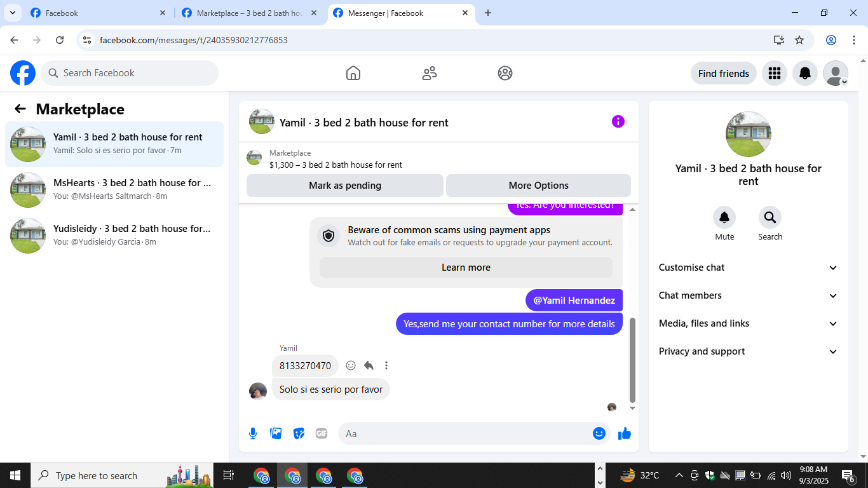The width and height of the screenshot is (868, 488).
Task: Click the back arrow beside Marketplace
Action: coord(20,109)
